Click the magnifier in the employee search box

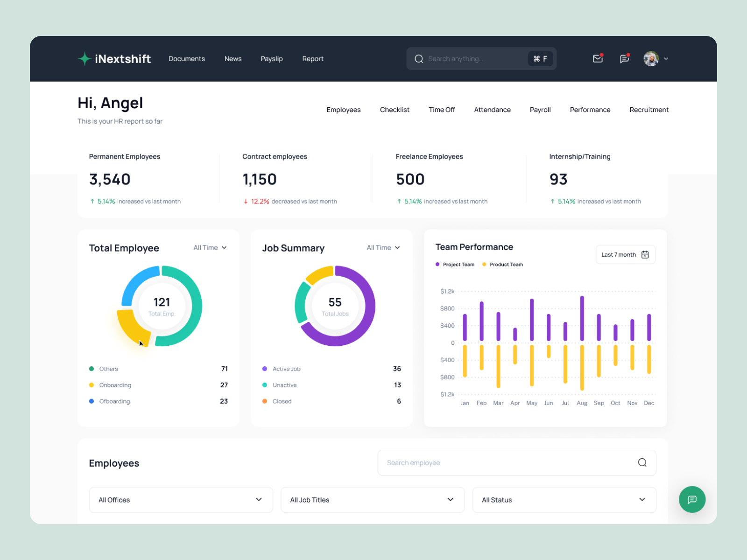[x=642, y=462]
